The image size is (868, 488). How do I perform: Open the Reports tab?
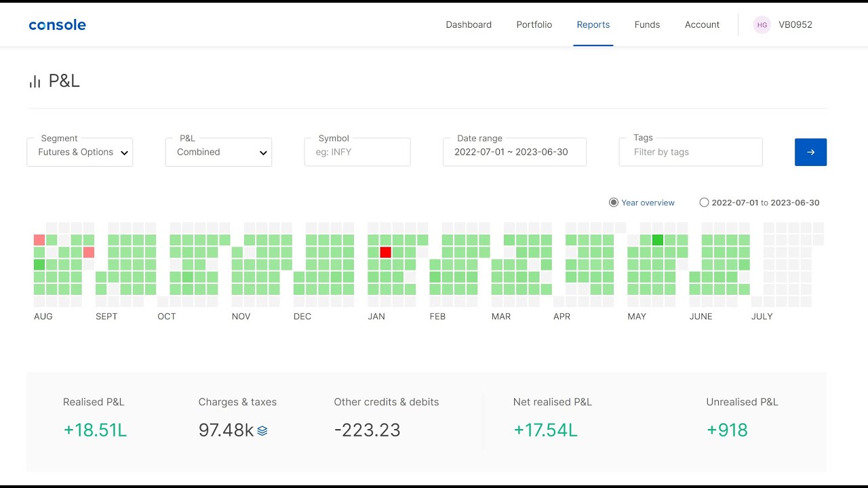(x=593, y=25)
